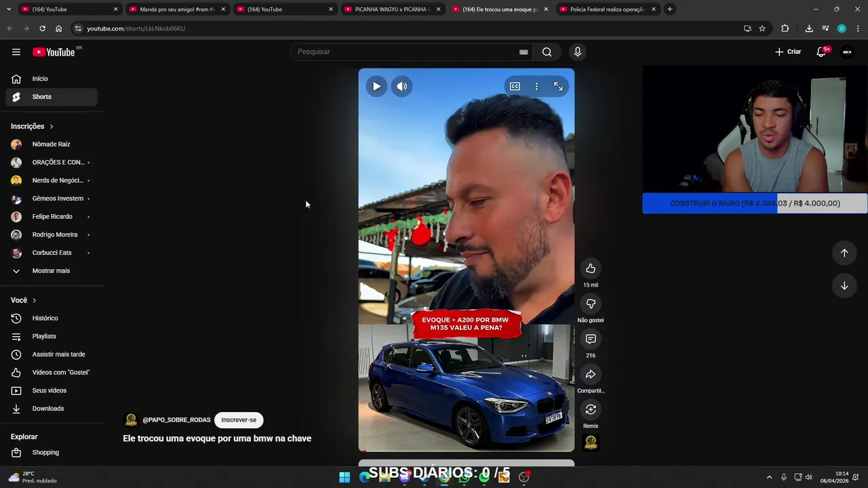
Task: Open the Short's three-dot more options
Action: (x=536, y=86)
